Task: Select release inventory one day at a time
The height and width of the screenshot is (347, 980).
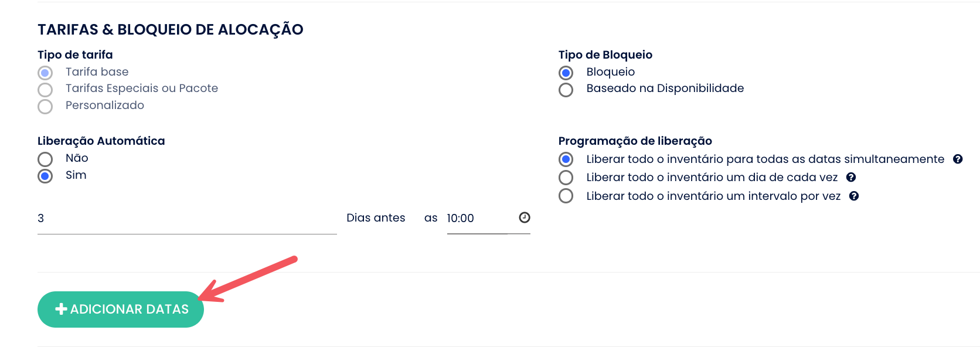Action: pos(566,177)
